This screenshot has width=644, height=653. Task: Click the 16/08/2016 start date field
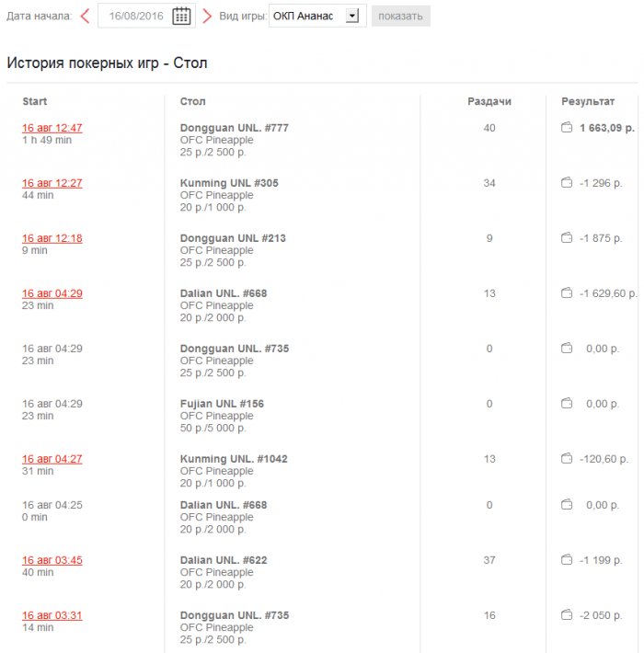[x=146, y=16]
